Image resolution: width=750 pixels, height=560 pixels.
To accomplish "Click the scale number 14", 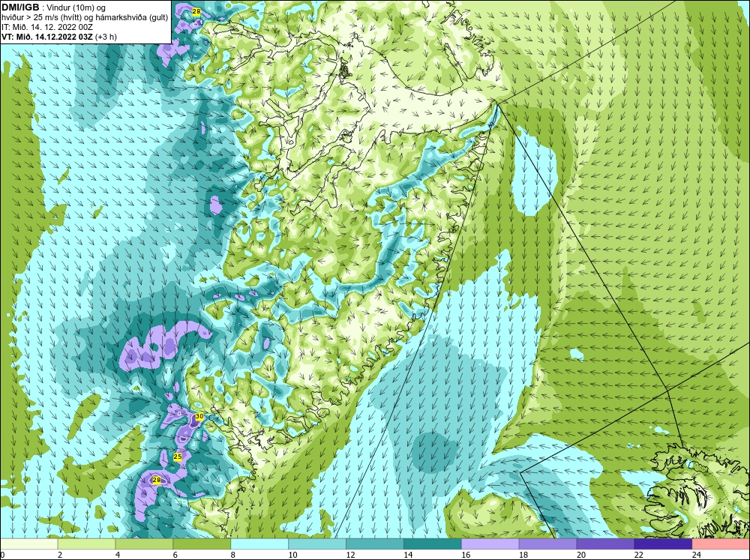I will (408, 555).
